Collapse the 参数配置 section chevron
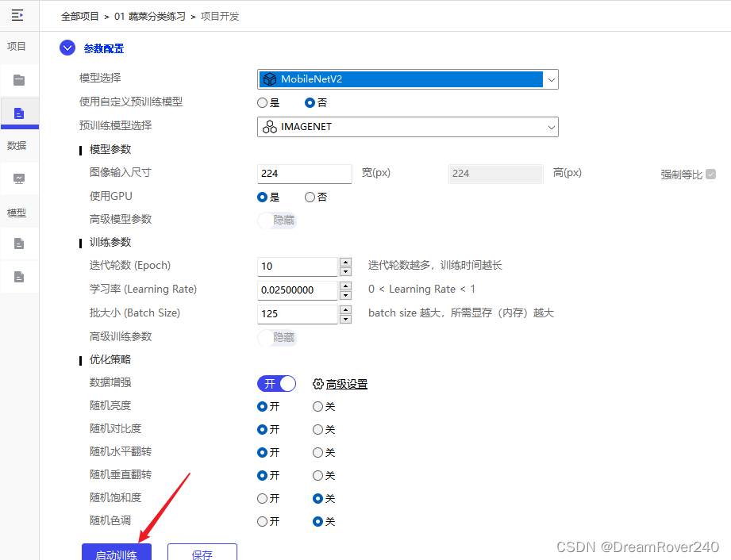Image resolution: width=731 pixels, height=560 pixels. pos(67,48)
